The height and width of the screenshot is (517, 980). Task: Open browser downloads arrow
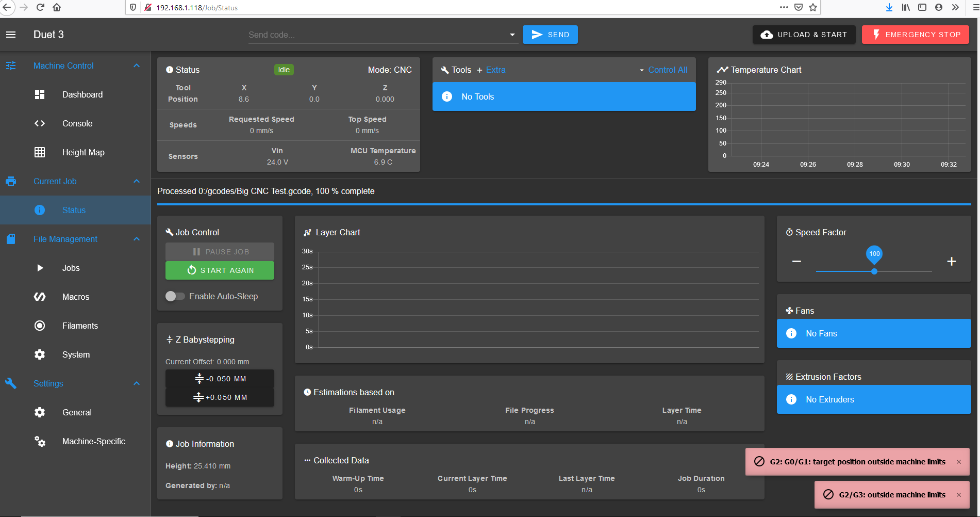(889, 7)
